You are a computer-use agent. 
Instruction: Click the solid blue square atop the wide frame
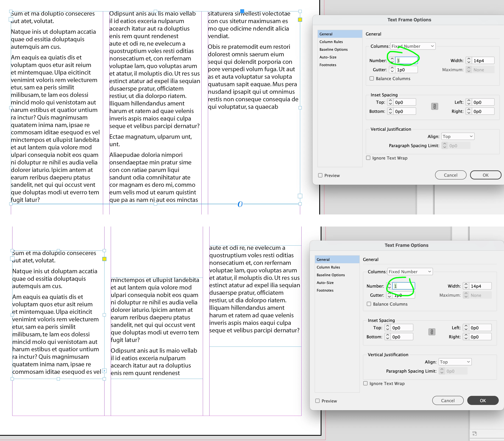click(x=242, y=11)
